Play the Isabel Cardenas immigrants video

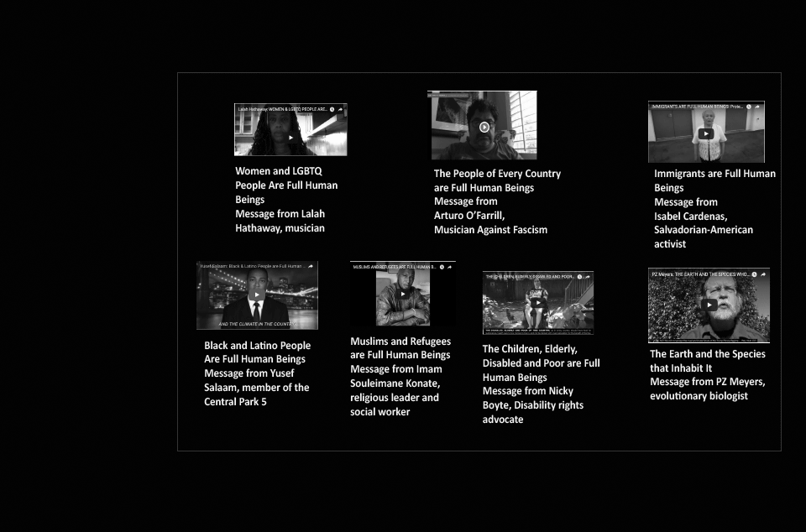pos(705,133)
